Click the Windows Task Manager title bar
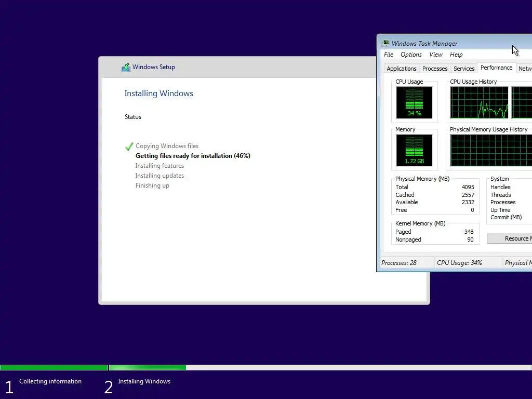 click(455, 43)
